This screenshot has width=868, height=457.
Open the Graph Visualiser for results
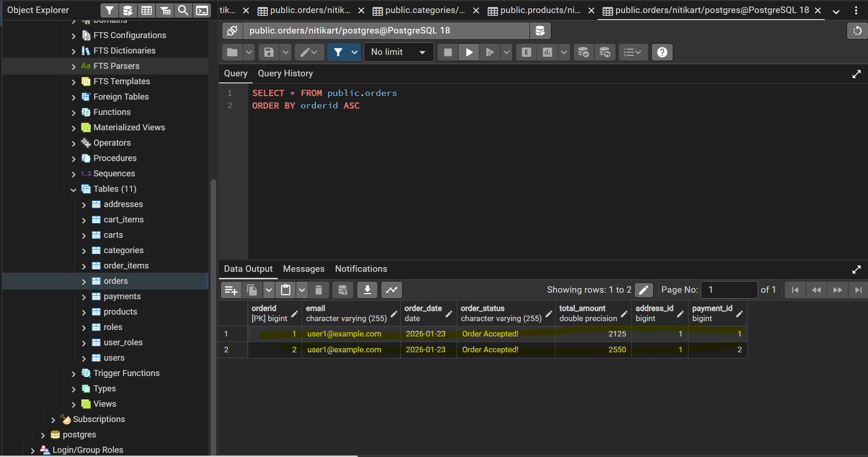click(x=391, y=290)
